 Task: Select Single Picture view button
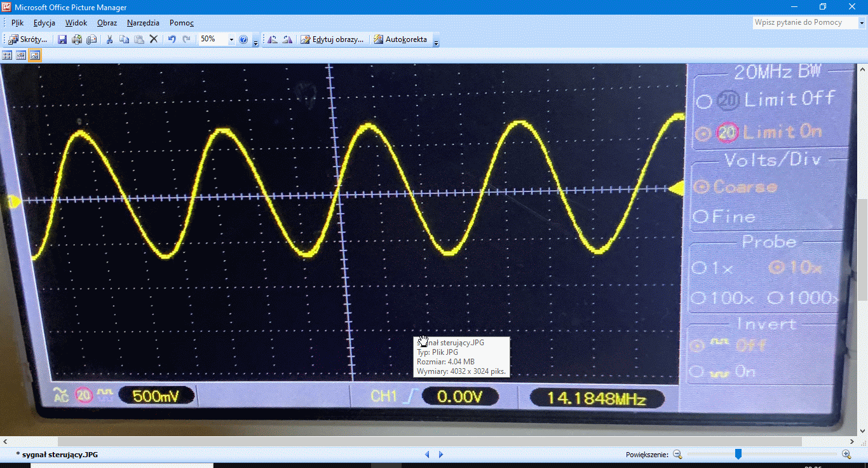(35, 55)
